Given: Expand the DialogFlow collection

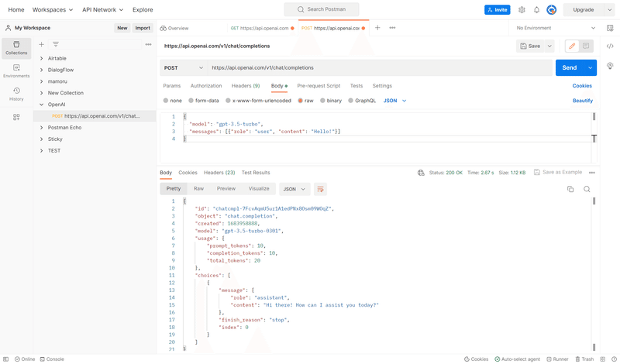Looking at the screenshot, I should pyautogui.click(x=42, y=70).
